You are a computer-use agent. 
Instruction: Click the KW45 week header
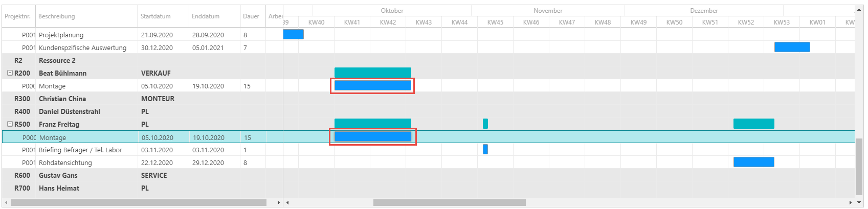click(495, 22)
